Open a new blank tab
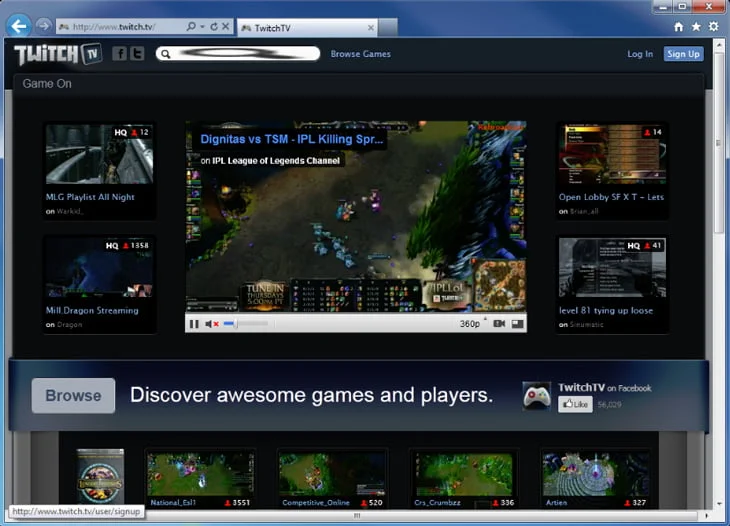This screenshot has width=730, height=526. tap(388, 28)
